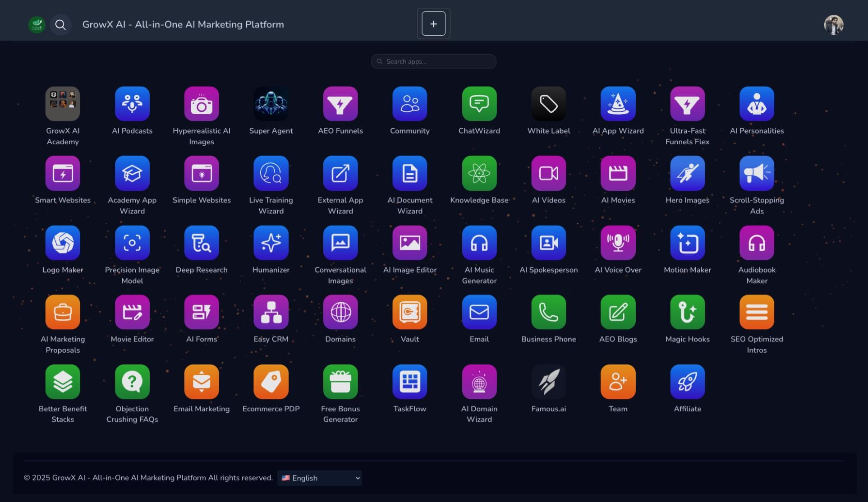Launch Logo Maker app

[x=63, y=243]
